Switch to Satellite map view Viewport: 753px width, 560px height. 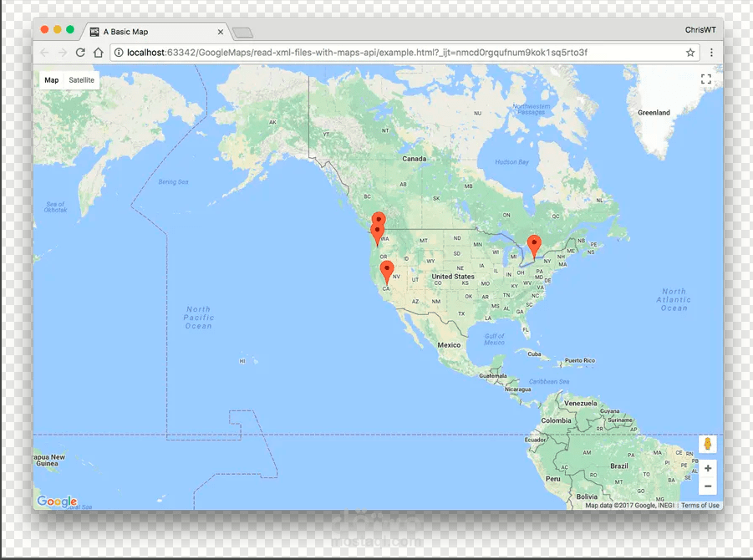(81, 80)
